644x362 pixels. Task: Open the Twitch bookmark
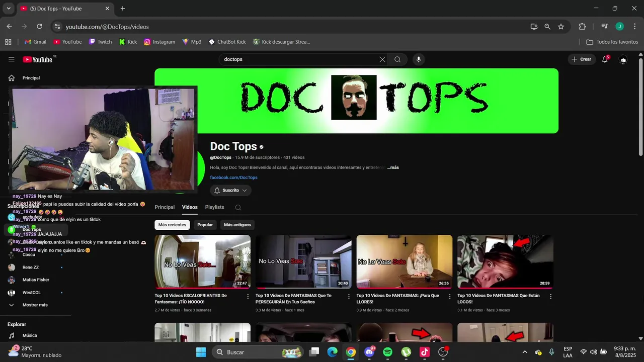coord(100,42)
